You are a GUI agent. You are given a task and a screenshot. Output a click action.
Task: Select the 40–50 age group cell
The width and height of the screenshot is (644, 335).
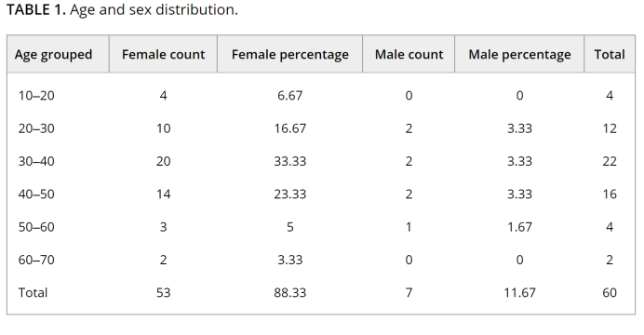[36, 194]
